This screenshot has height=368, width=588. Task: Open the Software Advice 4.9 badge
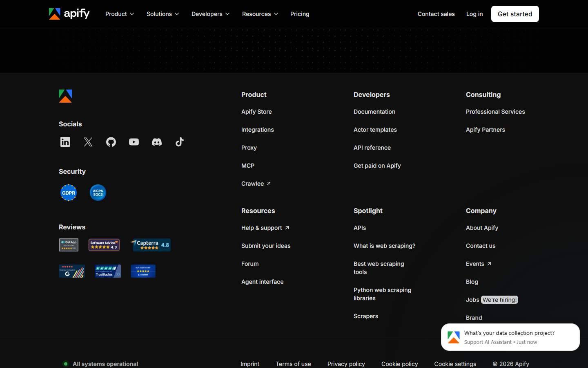point(104,245)
